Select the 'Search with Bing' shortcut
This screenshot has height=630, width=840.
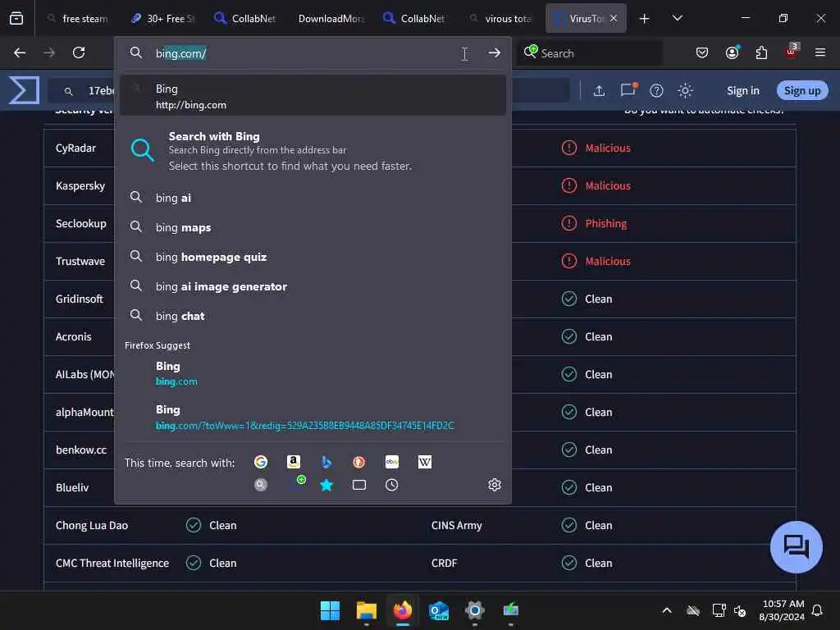click(x=313, y=151)
